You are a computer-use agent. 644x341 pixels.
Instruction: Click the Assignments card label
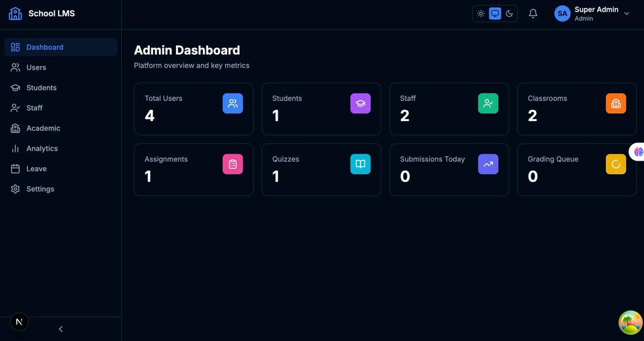point(166,159)
